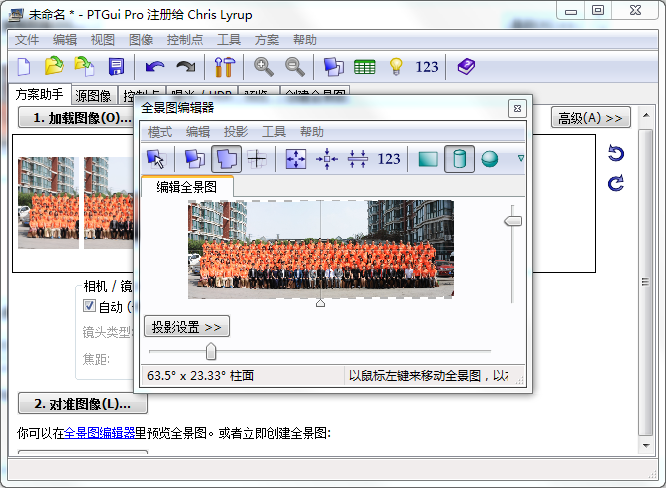The height and width of the screenshot is (488, 666).
Task: Click the new project icon
Action: (x=25, y=67)
